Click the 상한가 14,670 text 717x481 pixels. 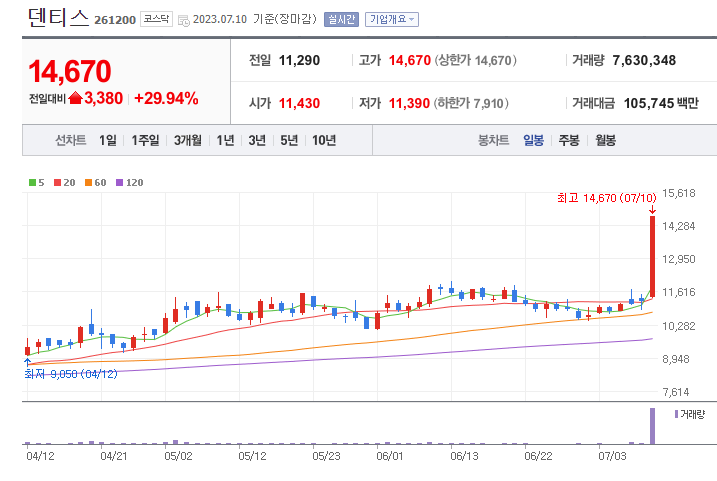pyautogui.click(x=475, y=60)
